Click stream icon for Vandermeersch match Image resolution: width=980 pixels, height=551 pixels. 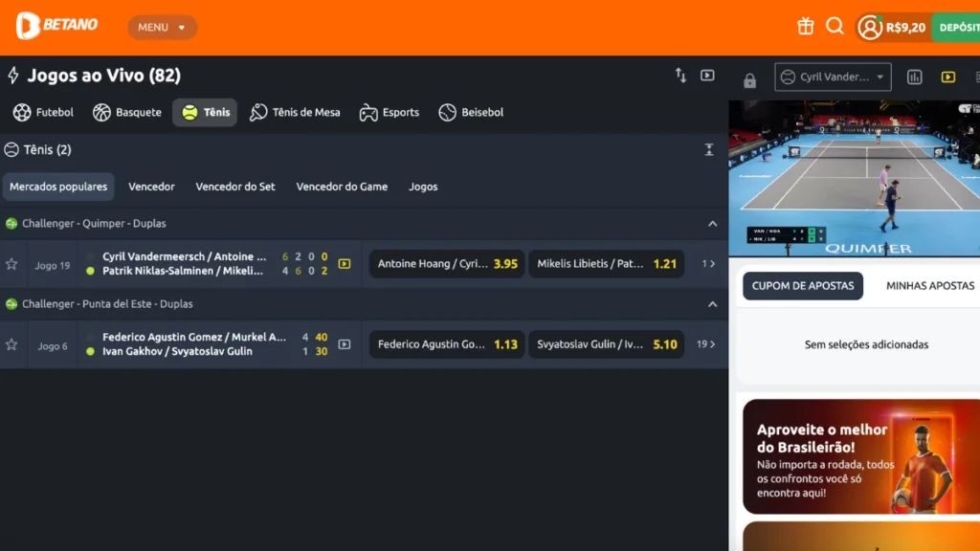click(345, 264)
